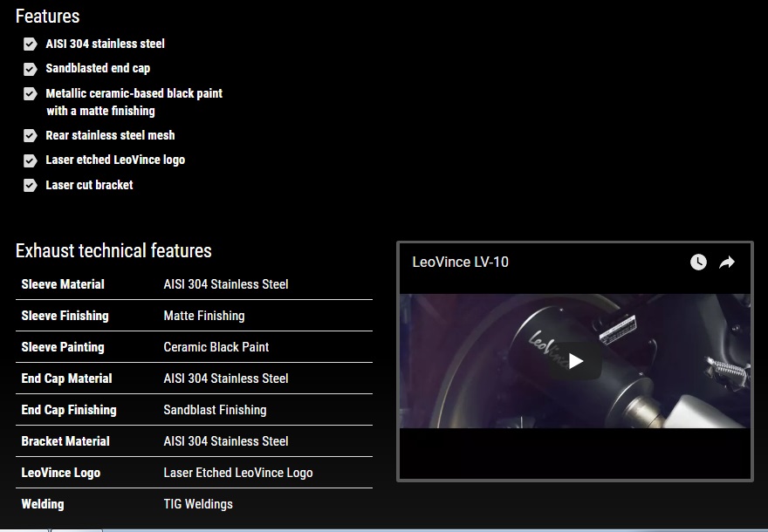Screen dimensions: 768x532
Task: Open the LeoVince LV-10 video title link
Action: point(461,263)
